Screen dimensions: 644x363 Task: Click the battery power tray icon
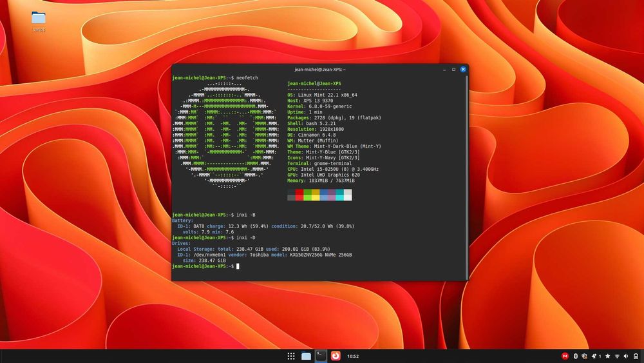tap(636, 356)
